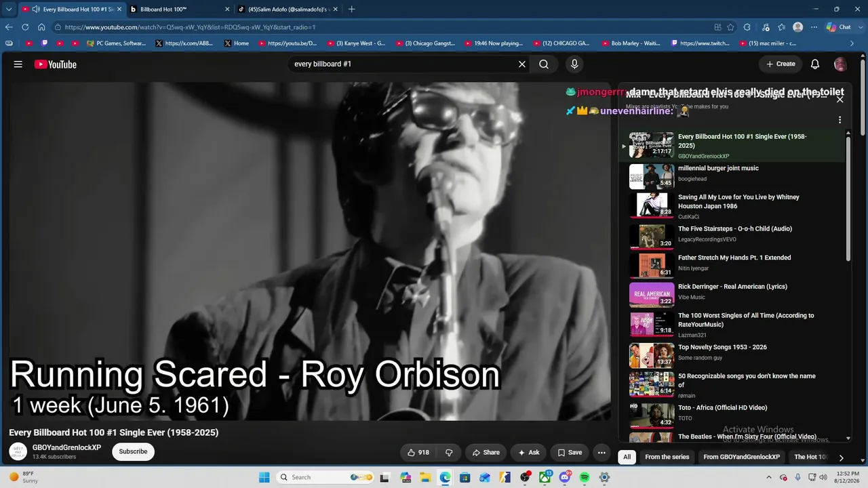This screenshot has width=868, height=488.
Task: Select the 'From GBOYandGrenlockXP' chip
Action: point(742,457)
